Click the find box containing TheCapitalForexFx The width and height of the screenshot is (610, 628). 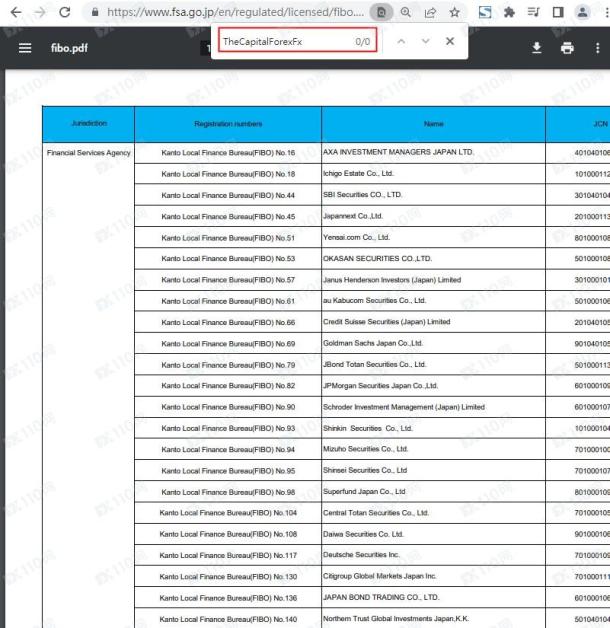(298, 40)
